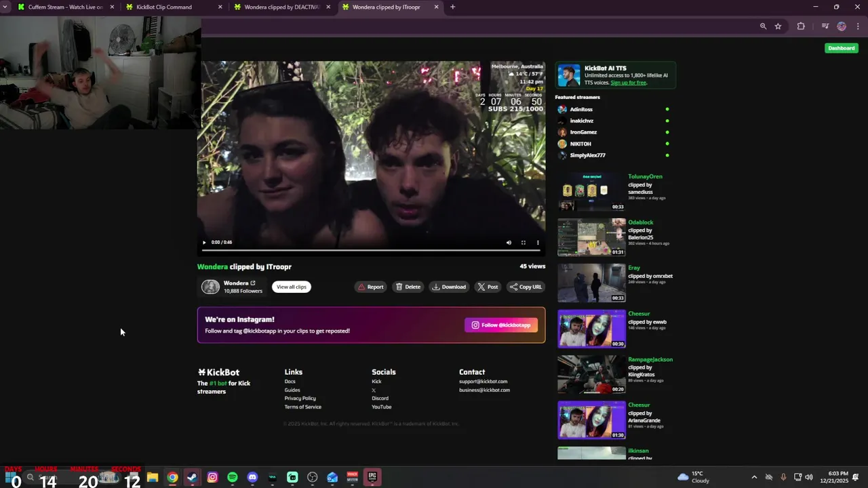Open File Explorer from taskbar

point(153,477)
